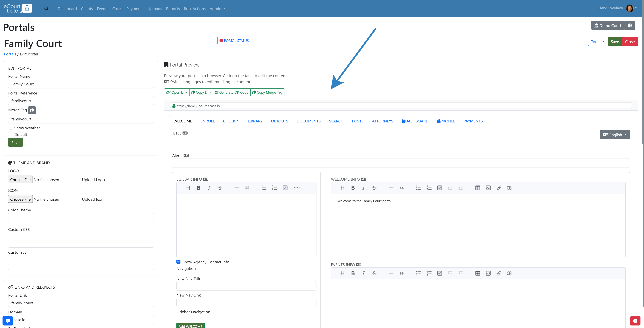
Task: Open Clerk Lovelace user menu
Action: click(617, 8)
